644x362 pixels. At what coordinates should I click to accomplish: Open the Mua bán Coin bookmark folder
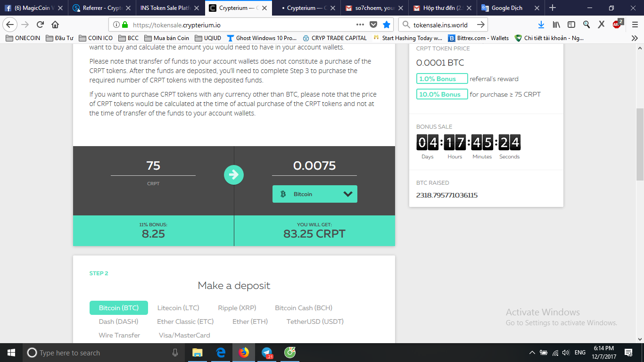(167, 38)
